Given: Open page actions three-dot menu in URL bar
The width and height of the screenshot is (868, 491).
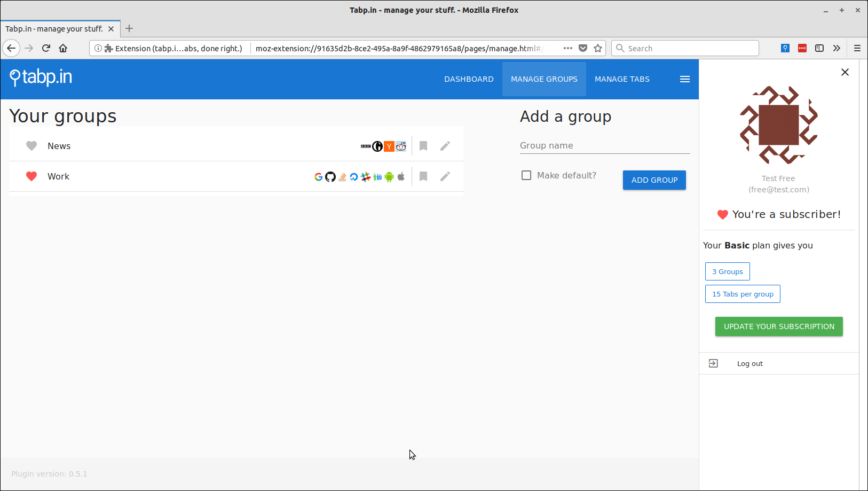Looking at the screenshot, I should [568, 48].
